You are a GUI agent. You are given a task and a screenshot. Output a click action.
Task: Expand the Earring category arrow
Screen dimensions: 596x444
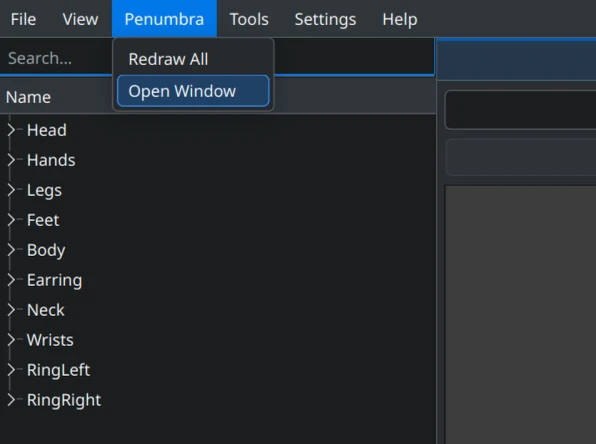point(11,280)
